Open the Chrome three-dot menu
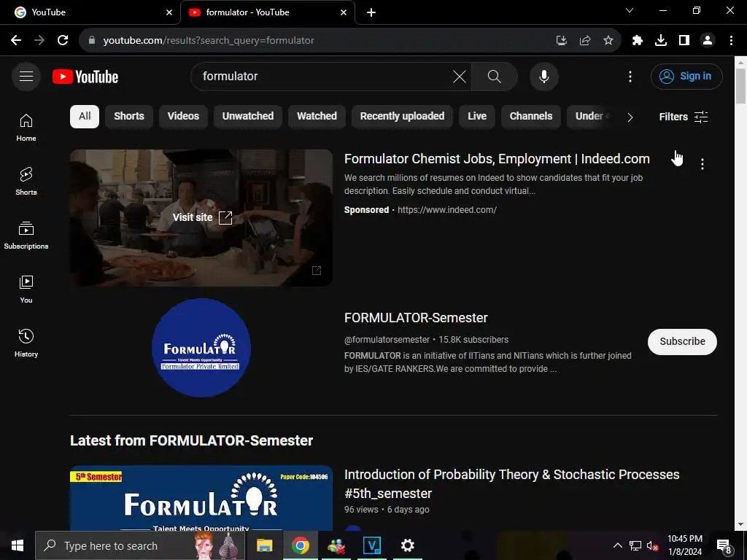 (x=731, y=40)
